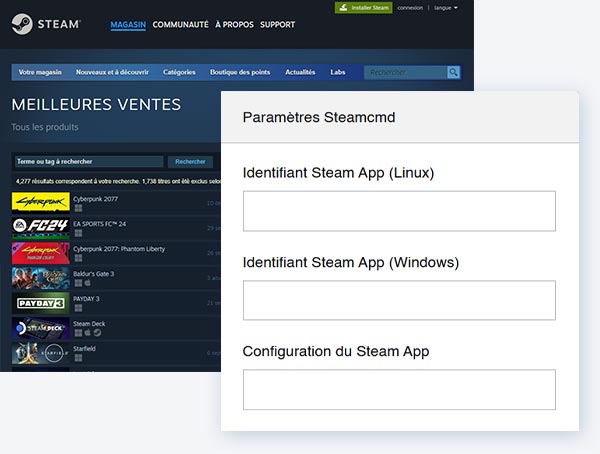
Task: Click Windows platform icon under Starfield
Action: click(78, 358)
